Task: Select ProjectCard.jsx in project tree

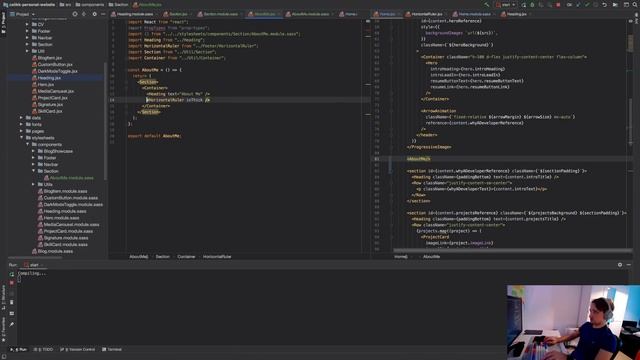Action: click(50, 98)
